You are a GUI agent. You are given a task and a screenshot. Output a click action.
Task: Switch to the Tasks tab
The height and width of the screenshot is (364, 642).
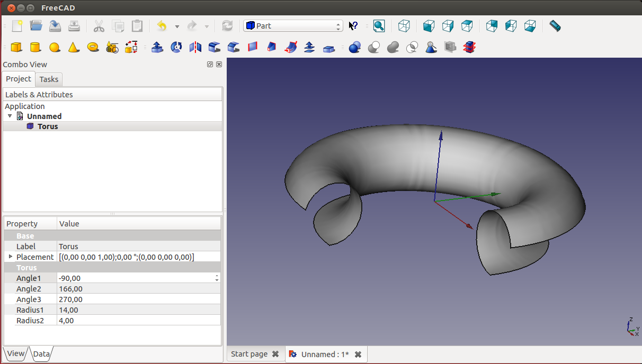[49, 79]
